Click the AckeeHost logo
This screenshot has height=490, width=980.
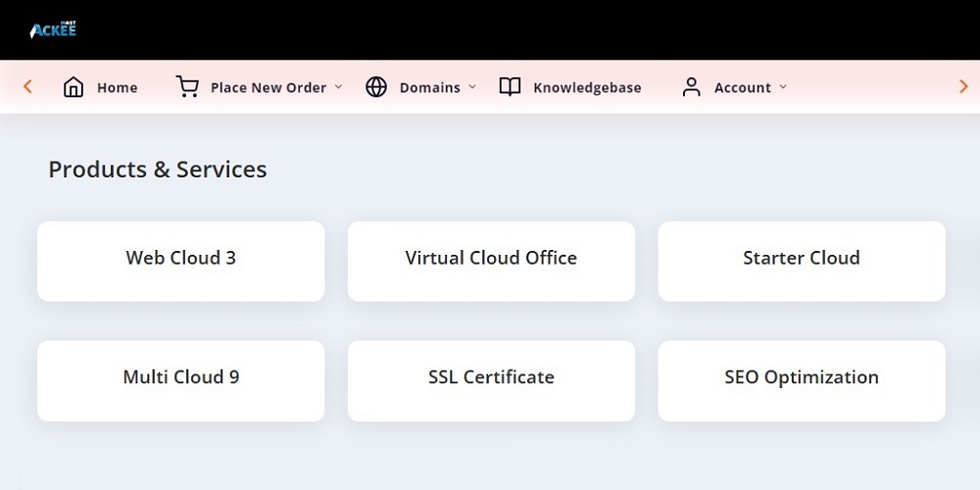(53, 29)
